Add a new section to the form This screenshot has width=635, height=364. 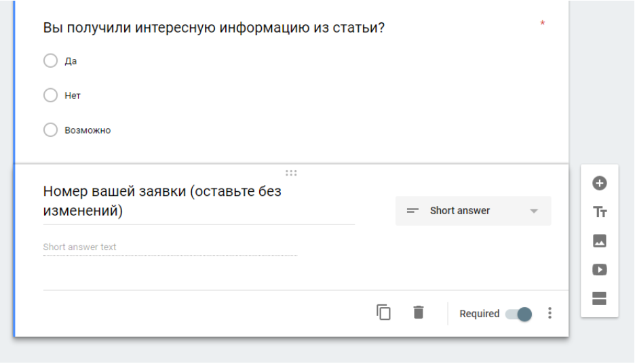[599, 299]
